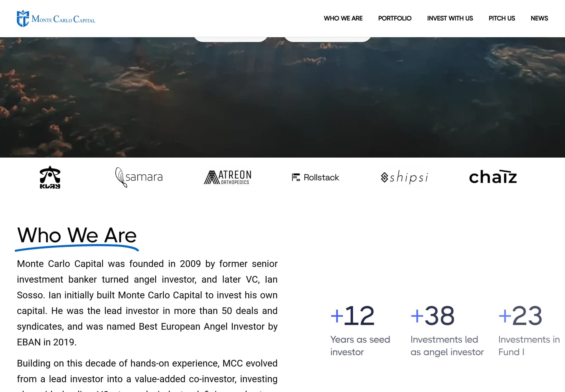Click the shipsi portfolio logo
This screenshot has height=392, width=565.
(x=404, y=177)
